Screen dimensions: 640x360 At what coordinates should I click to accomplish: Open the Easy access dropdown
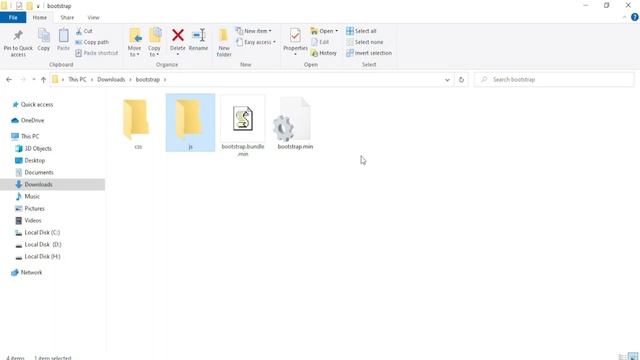click(x=256, y=42)
